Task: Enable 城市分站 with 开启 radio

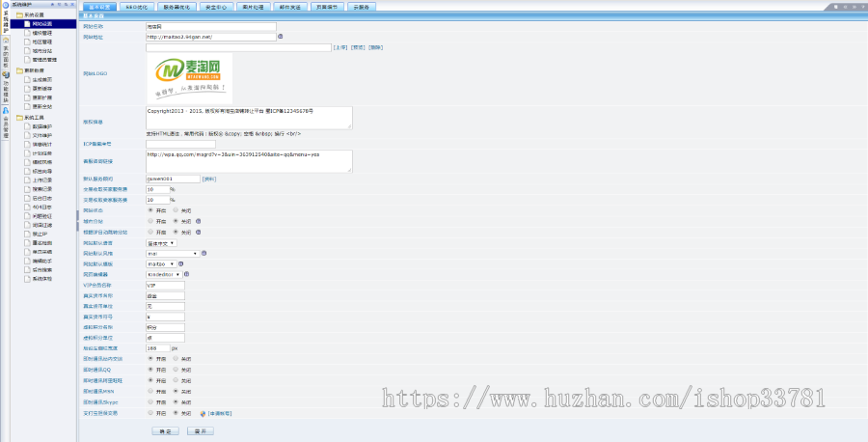Action: tap(150, 221)
